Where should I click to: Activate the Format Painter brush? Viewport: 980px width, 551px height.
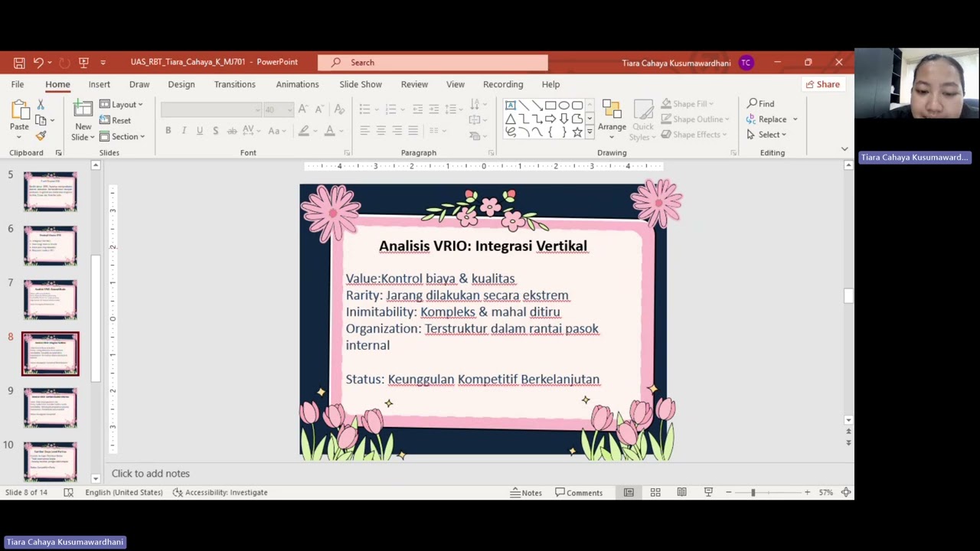(41, 136)
